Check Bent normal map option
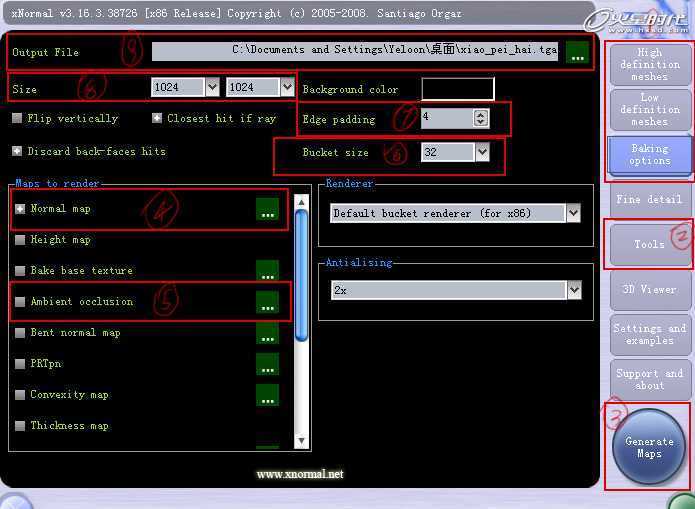The width and height of the screenshot is (695, 509). (20, 333)
